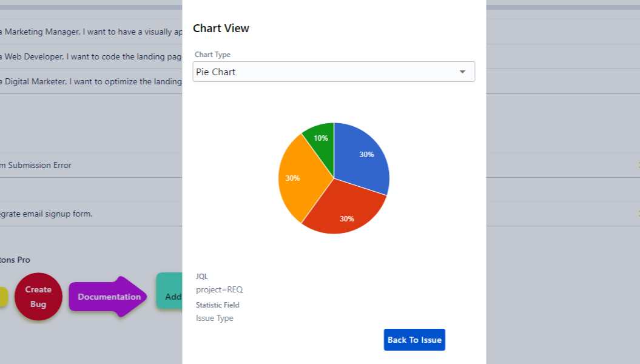640x364 pixels.
Task: Open the Digital Marketer story row
Action: point(91,81)
